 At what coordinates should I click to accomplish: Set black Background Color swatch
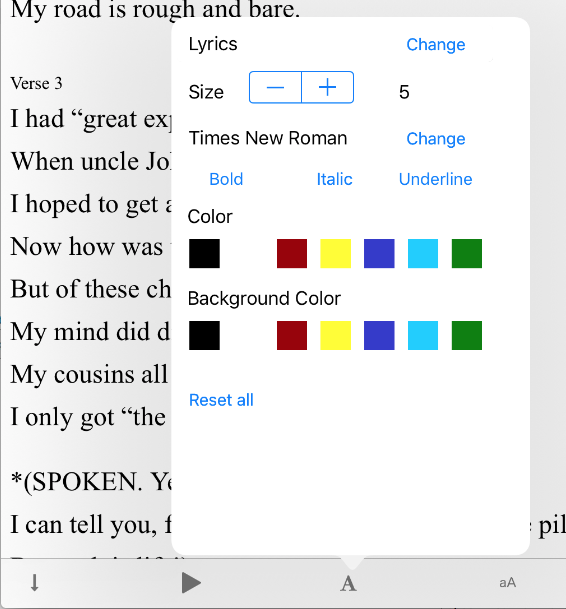click(x=204, y=336)
